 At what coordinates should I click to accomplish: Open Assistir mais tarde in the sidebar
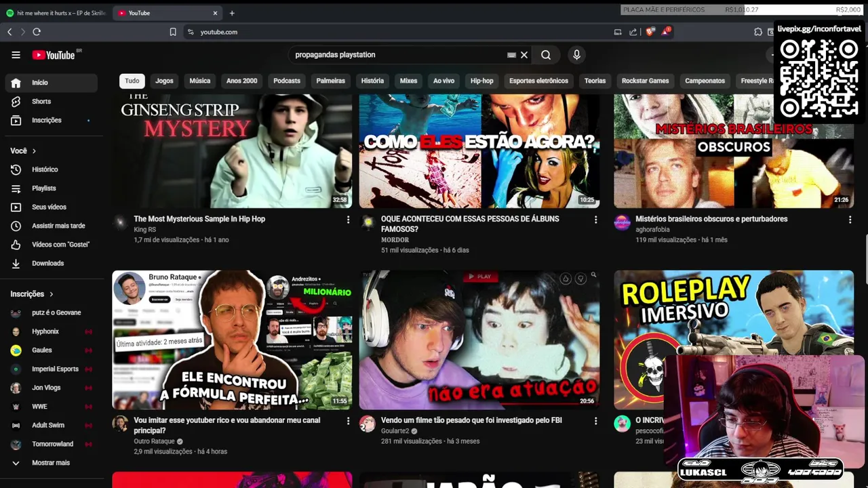pos(51,226)
